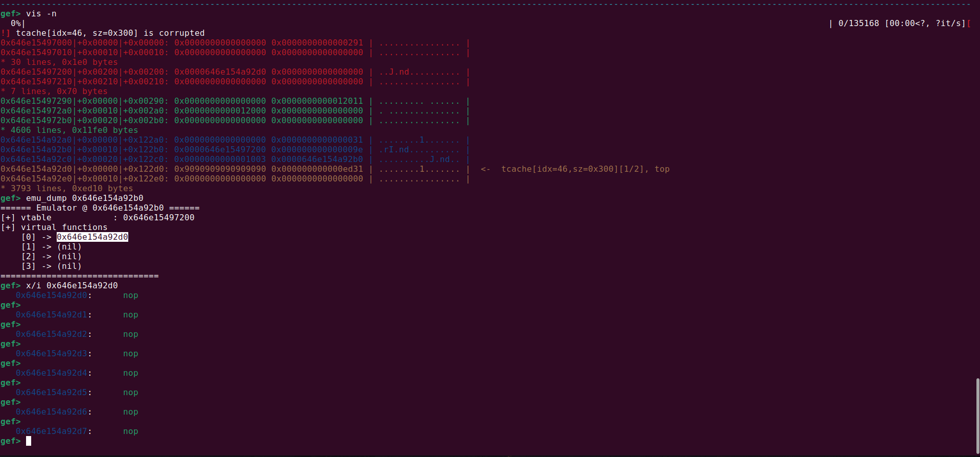Click the 'vis -n' command text
Viewport: 980px width, 457px height.
click(41, 14)
